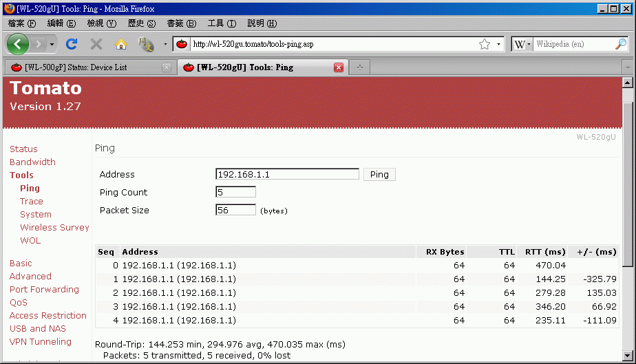Sort by the Address column header
This screenshot has height=364, width=636.
[x=268, y=252]
